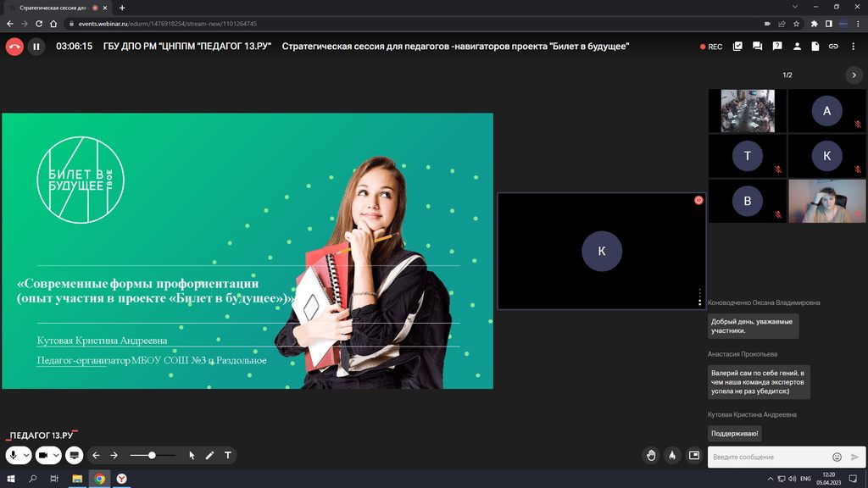Open the volume control in tray
Screen dimensions: 868x488
[x=793, y=479]
